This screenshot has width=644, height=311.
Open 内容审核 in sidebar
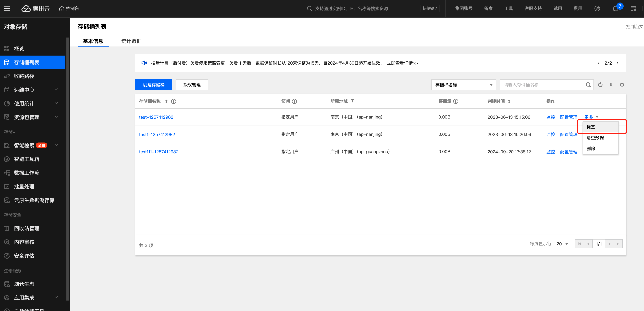(32, 242)
